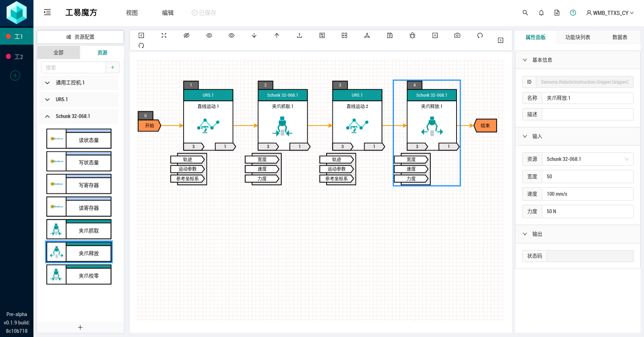The width and height of the screenshot is (644, 337).
Task: Select the 资源 tab in the resource panel
Action: (x=102, y=53)
